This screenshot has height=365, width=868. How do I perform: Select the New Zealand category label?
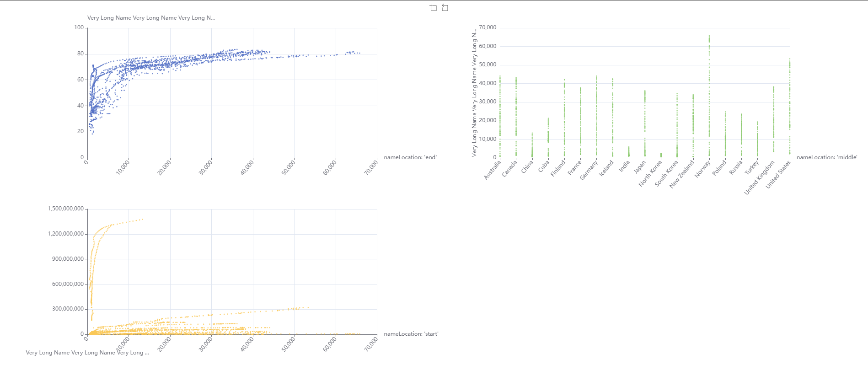coord(682,174)
